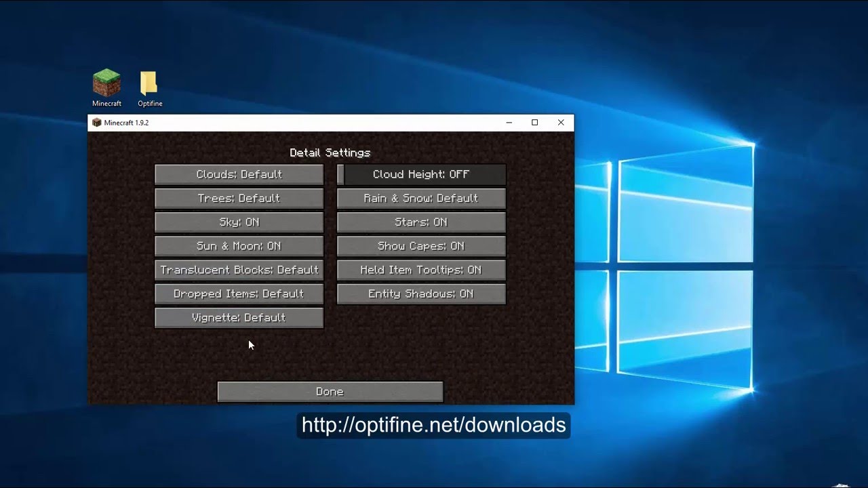Click the Minecraft icon in window title bar
The width and height of the screenshot is (868, 488).
pos(96,123)
